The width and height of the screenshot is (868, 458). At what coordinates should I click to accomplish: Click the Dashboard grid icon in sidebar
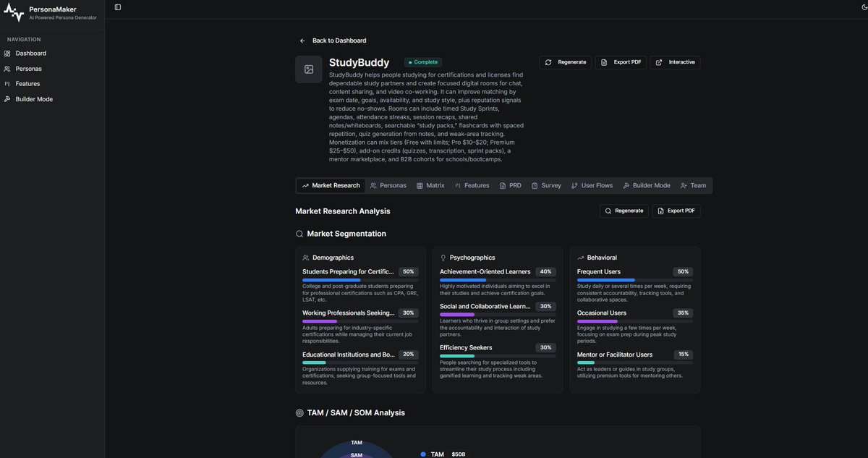tap(7, 54)
